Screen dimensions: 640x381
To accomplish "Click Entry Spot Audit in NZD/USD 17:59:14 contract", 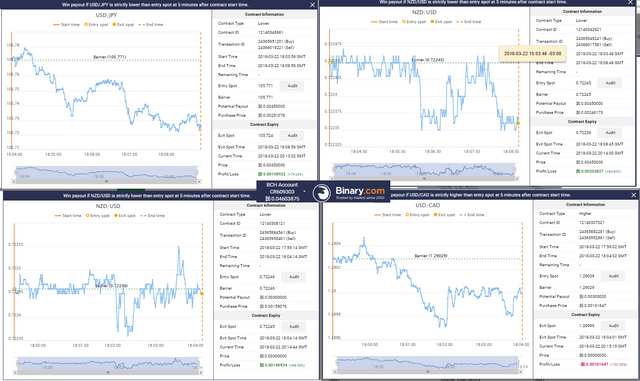I will click(x=294, y=277).
